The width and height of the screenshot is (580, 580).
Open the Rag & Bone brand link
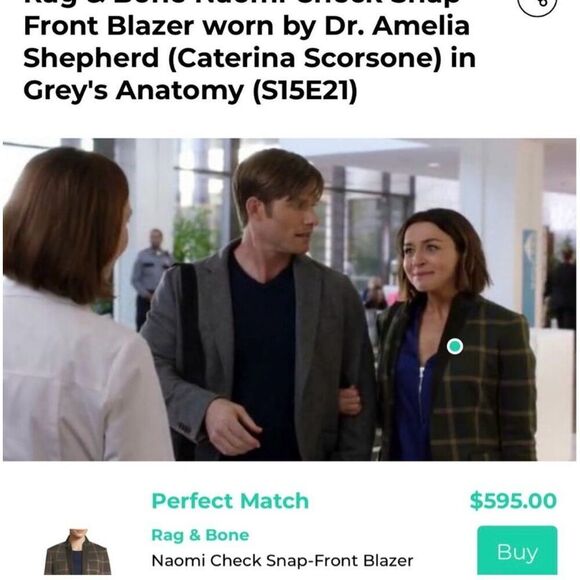pyautogui.click(x=200, y=535)
